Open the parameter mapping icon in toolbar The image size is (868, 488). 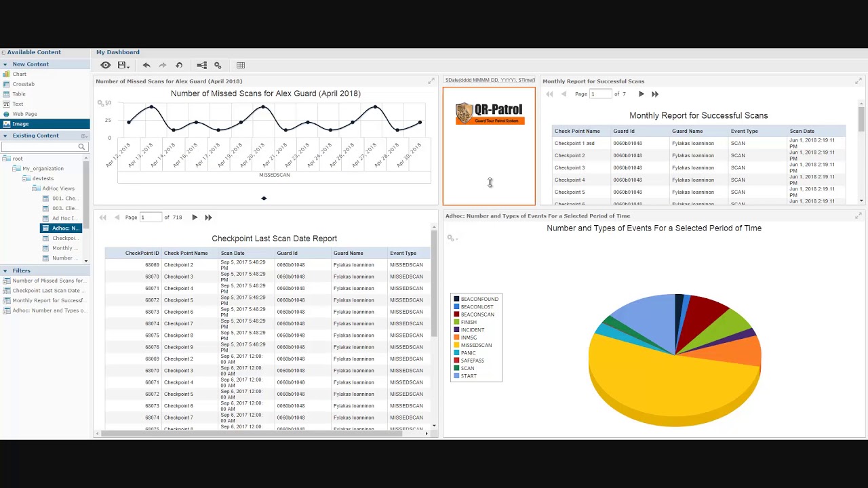pyautogui.click(x=201, y=65)
